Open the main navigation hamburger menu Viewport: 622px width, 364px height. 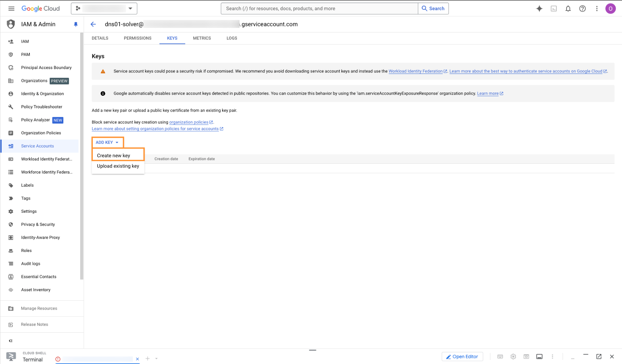11,8
